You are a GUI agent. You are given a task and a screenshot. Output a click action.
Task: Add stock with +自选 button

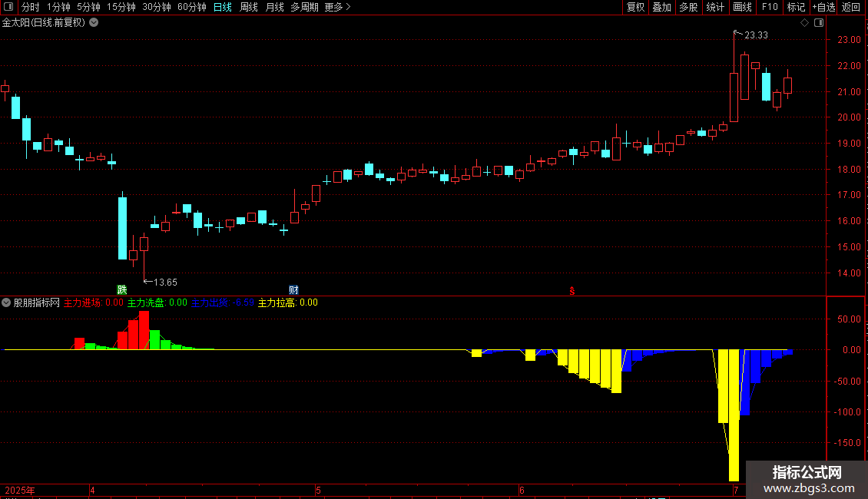[823, 7]
